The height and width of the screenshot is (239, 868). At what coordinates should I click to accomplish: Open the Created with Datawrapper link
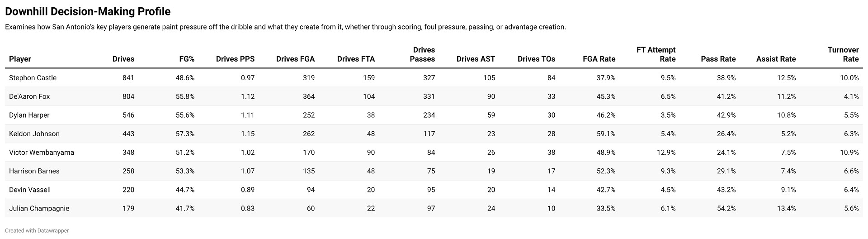point(37,231)
